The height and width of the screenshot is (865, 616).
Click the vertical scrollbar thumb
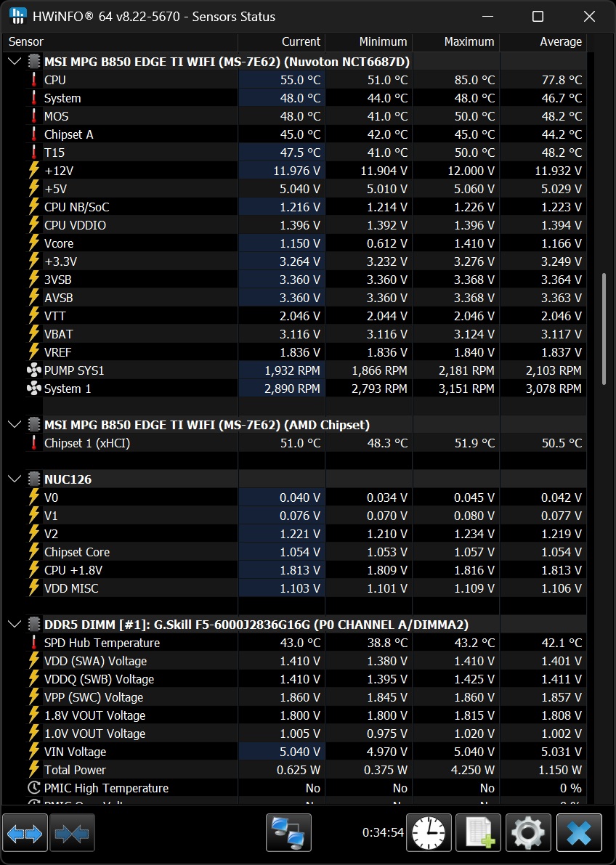coord(605,328)
